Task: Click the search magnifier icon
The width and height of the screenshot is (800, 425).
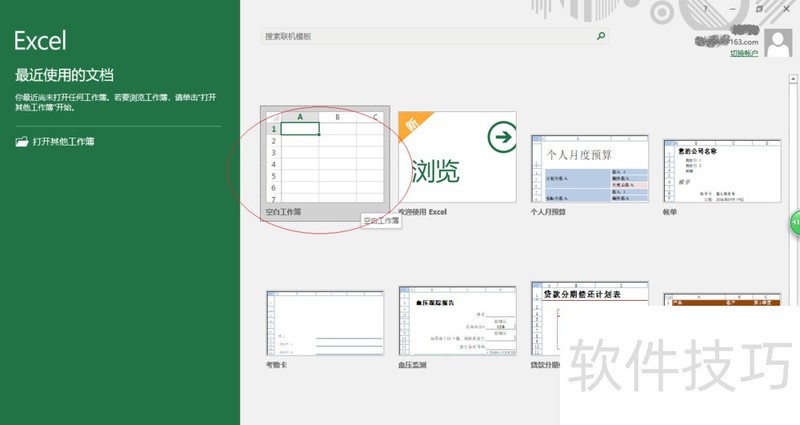Action: [x=601, y=36]
